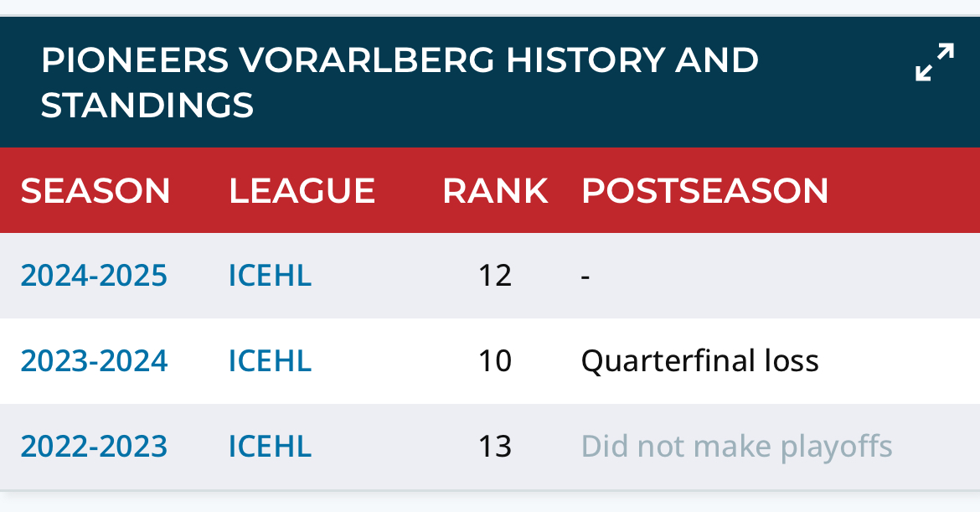This screenshot has width=980, height=512.
Task: Open the 2023-2024 season link
Action: [94, 361]
